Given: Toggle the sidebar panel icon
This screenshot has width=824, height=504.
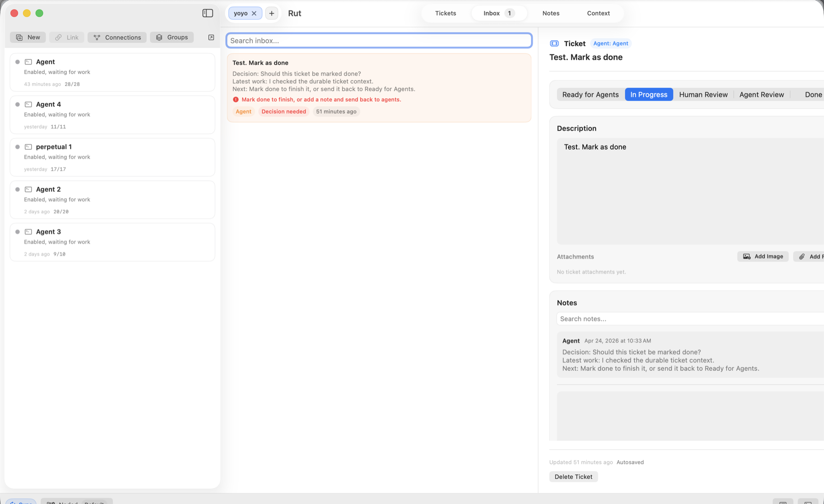Looking at the screenshot, I should [x=207, y=13].
